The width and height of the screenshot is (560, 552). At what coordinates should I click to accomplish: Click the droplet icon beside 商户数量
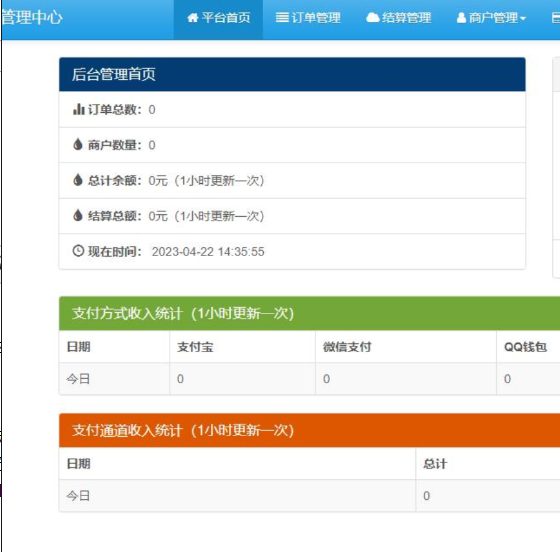point(78,144)
